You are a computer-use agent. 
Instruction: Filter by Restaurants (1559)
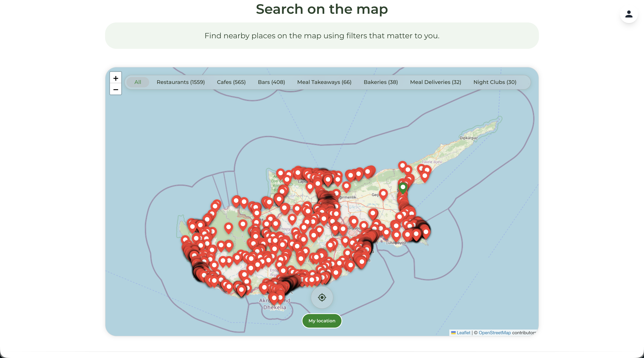click(x=181, y=82)
